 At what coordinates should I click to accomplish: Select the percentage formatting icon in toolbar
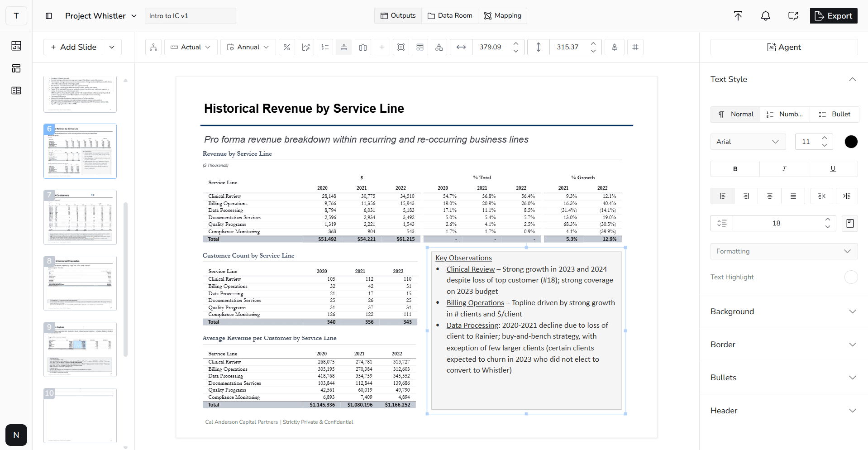[286, 47]
